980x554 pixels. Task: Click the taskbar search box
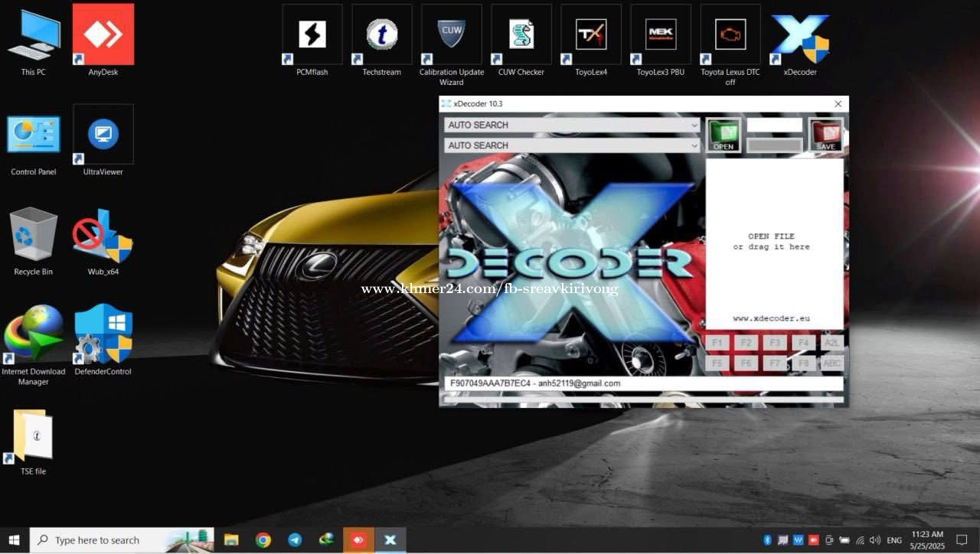tap(122, 539)
